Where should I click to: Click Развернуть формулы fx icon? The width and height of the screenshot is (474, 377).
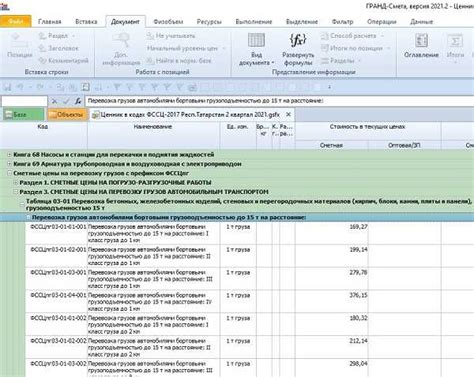[298, 40]
